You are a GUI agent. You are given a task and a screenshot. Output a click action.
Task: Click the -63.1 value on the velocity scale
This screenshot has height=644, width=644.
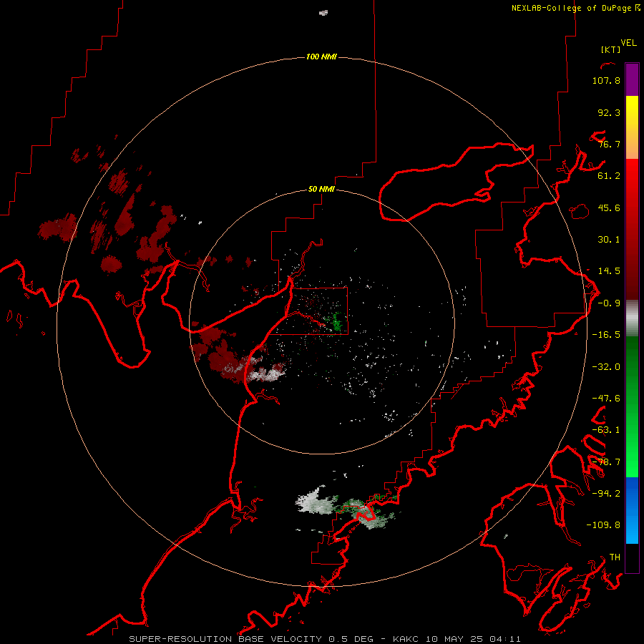pos(606,430)
